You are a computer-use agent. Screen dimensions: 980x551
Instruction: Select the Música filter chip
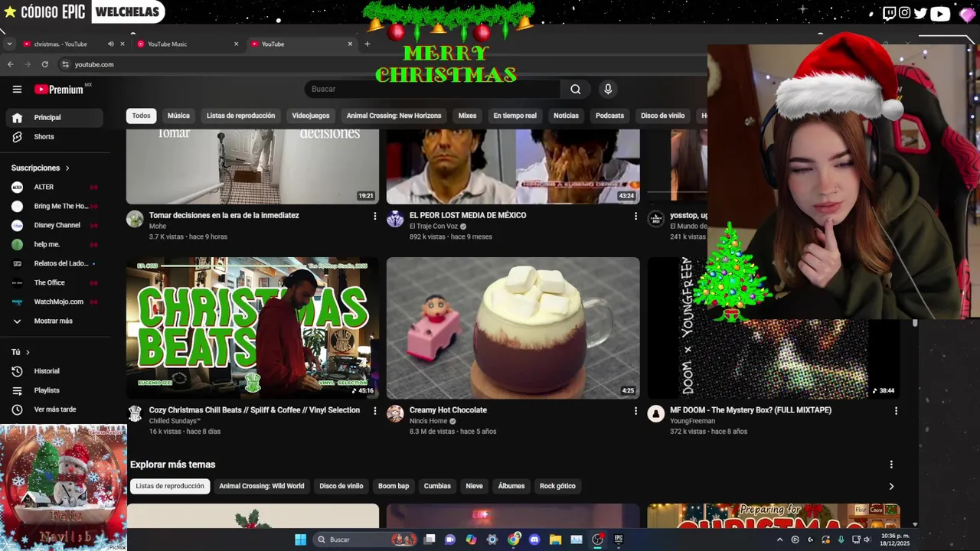[178, 116]
